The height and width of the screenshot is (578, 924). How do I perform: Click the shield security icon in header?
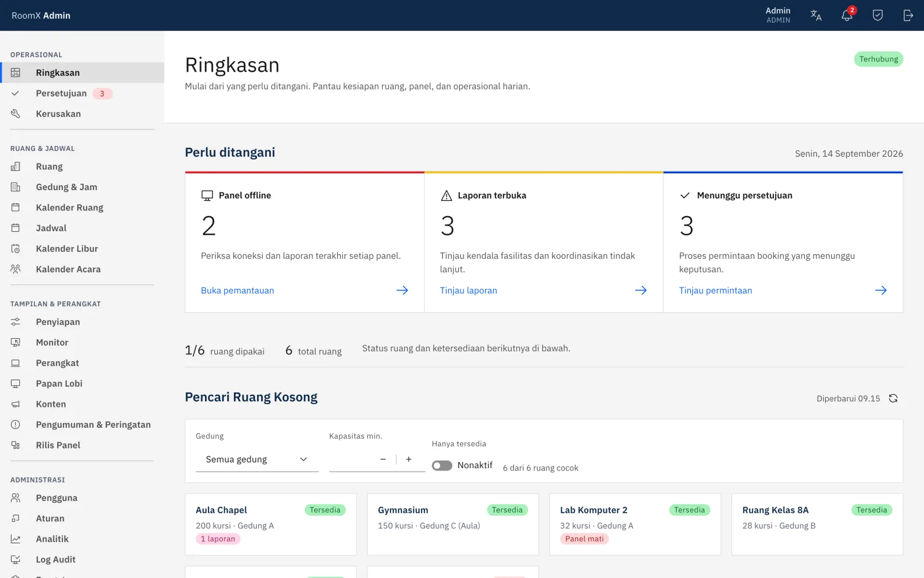[878, 16]
